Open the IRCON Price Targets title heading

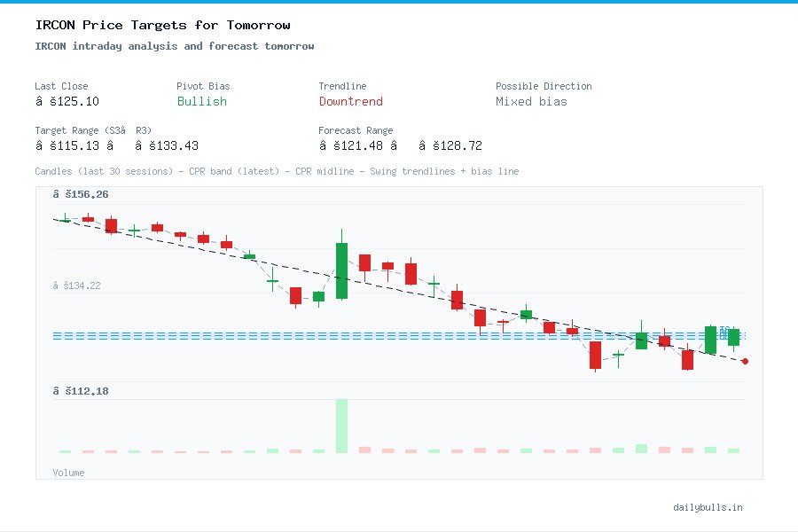coord(161,25)
